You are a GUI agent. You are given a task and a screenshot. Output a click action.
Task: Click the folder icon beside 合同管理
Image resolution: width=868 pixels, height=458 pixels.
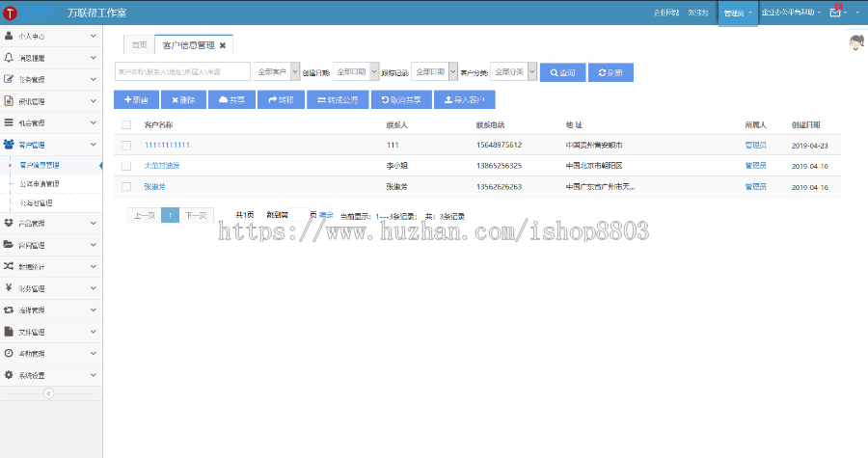coord(9,245)
